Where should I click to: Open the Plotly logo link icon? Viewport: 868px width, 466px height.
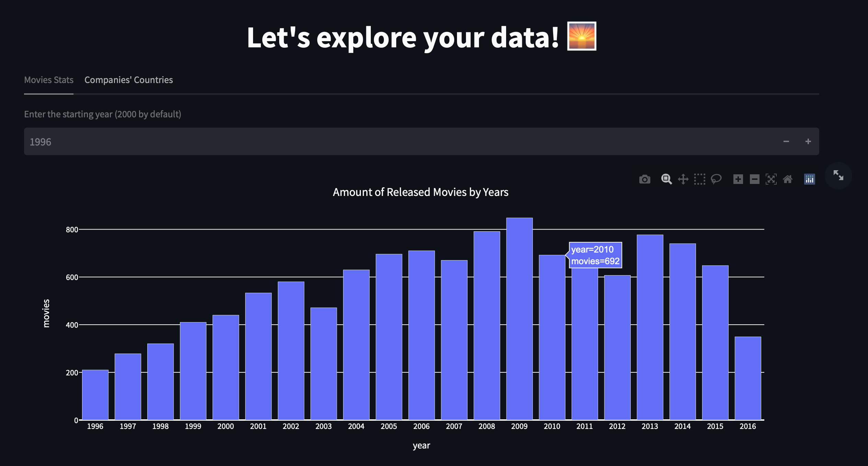pyautogui.click(x=809, y=179)
